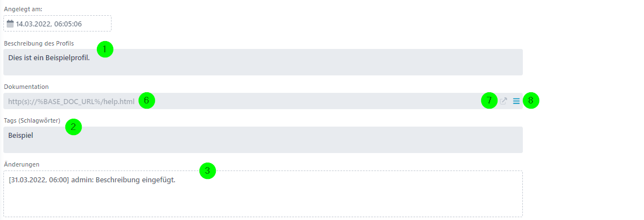Click green marker number 6
644x220 pixels.
click(x=146, y=101)
